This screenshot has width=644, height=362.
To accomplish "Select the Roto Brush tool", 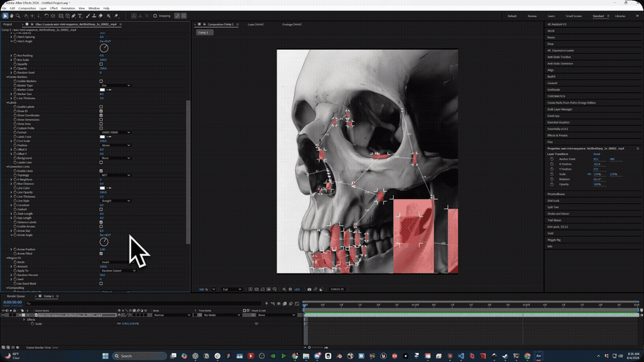I will point(109,16).
